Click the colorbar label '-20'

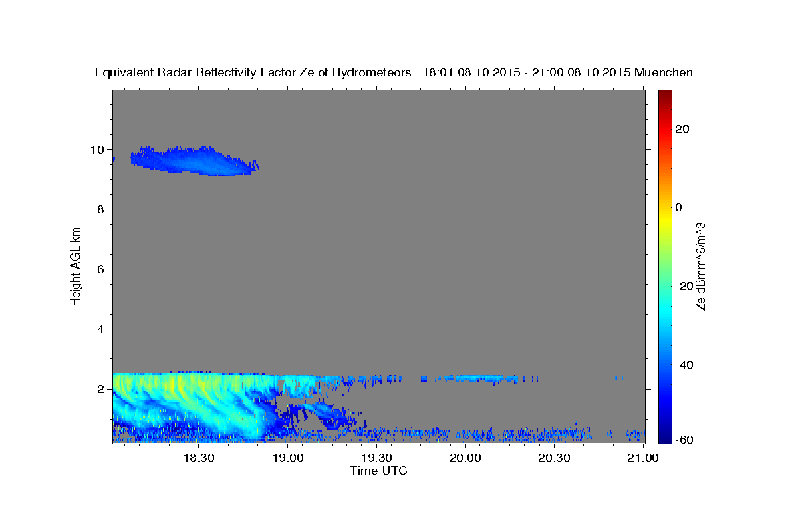[684, 287]
